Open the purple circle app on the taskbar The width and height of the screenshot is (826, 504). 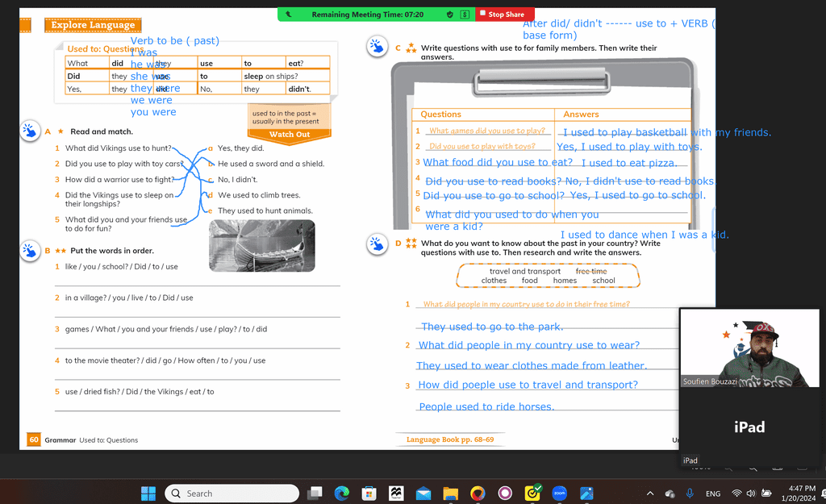[505, 494]
